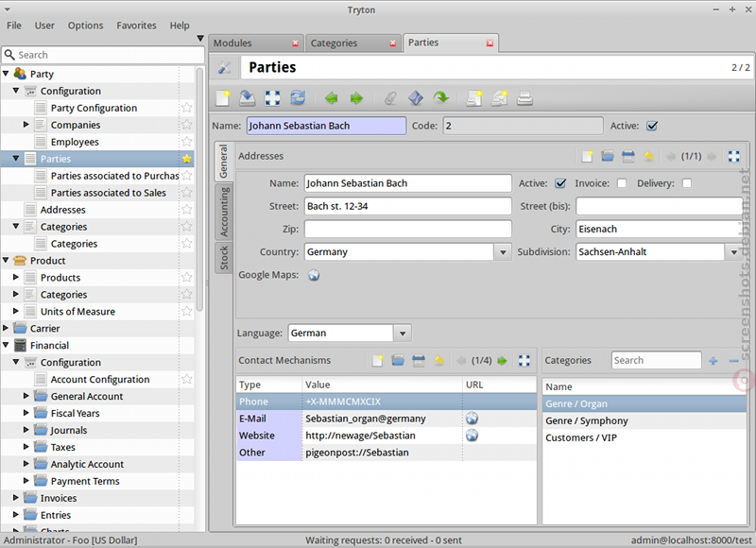The image size is (756, 548).
Task: Enable the Invoice checkbox
Action: click(x=622, y=183)
